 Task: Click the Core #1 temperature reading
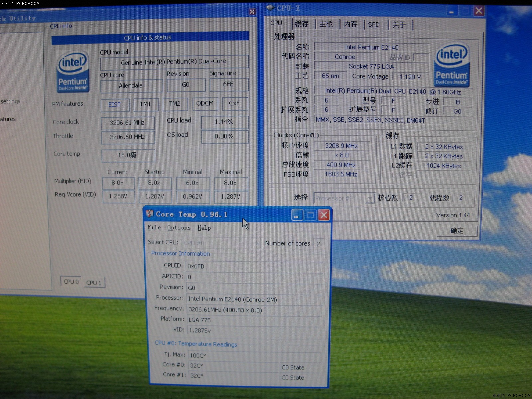(x=234, y=375)
